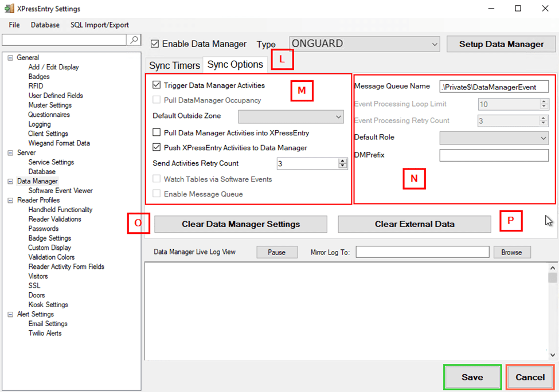Check Watch Tables via Software Events

pyautogui.click(x=157, y=179)
